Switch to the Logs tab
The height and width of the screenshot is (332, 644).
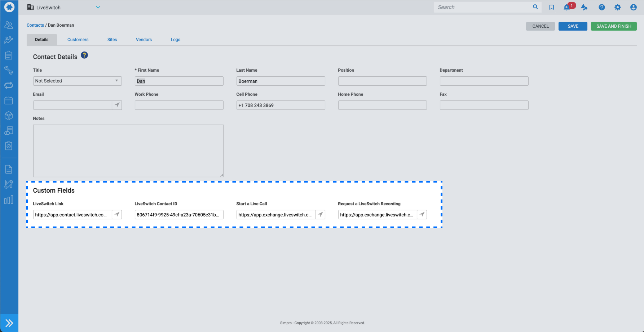pos(175,40)
